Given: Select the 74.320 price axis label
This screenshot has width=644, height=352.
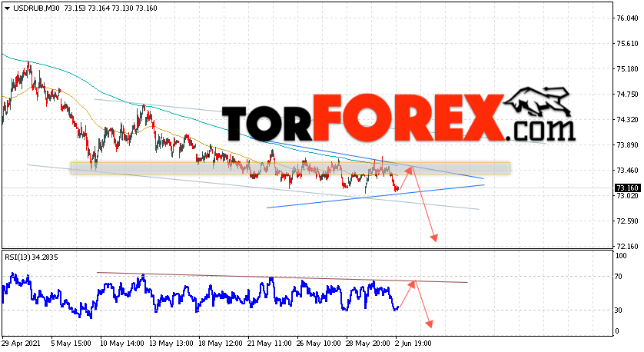Looking at the screenshot, I should point(628,120).
